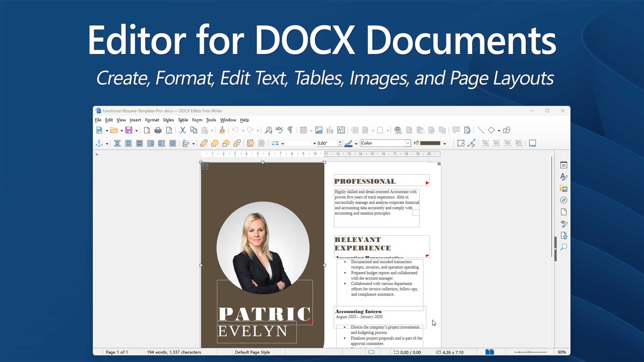Expand the basic shapes diamond dropdown arrow
Viewport: 644px width, 362px height.
pos(499,131)
